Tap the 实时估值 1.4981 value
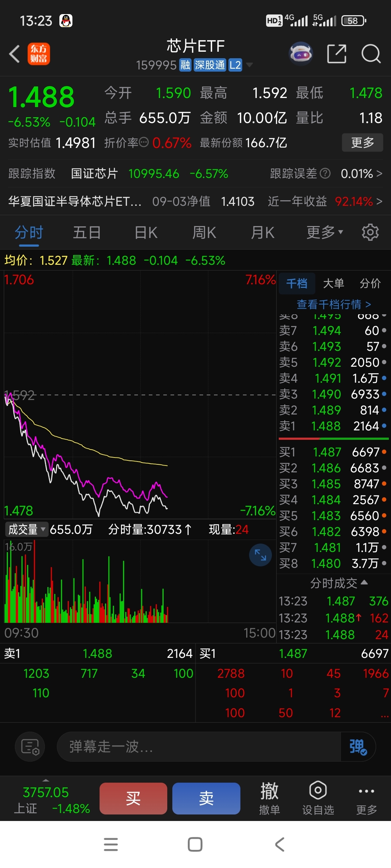 [x=76, y=142]
